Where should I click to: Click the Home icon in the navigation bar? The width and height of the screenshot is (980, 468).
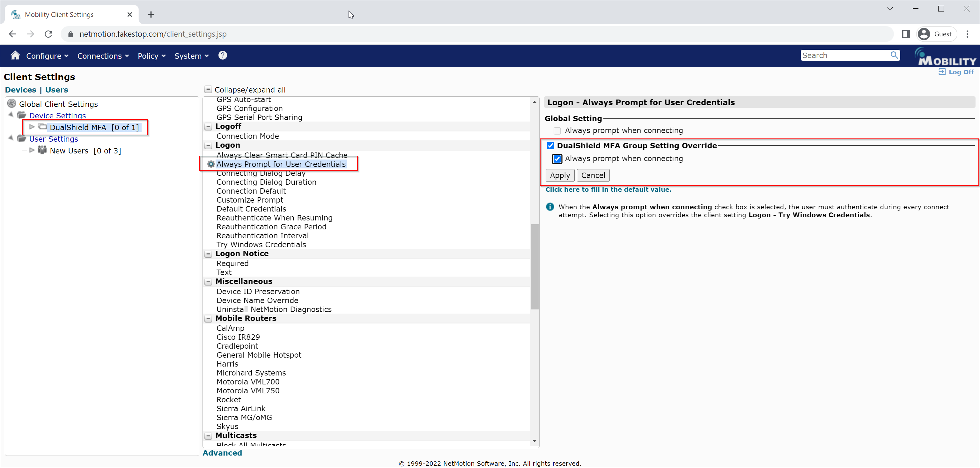tap(15, 56)
